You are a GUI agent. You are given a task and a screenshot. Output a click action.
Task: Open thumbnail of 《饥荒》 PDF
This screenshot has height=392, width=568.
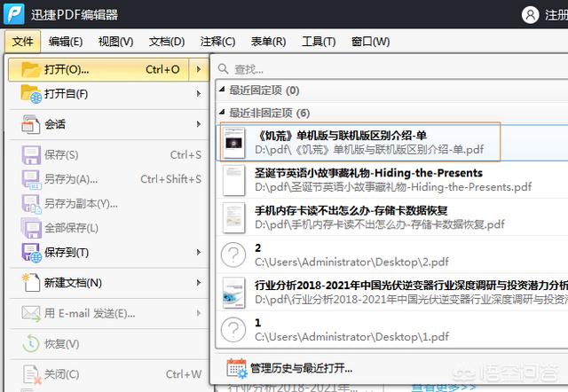233,143
